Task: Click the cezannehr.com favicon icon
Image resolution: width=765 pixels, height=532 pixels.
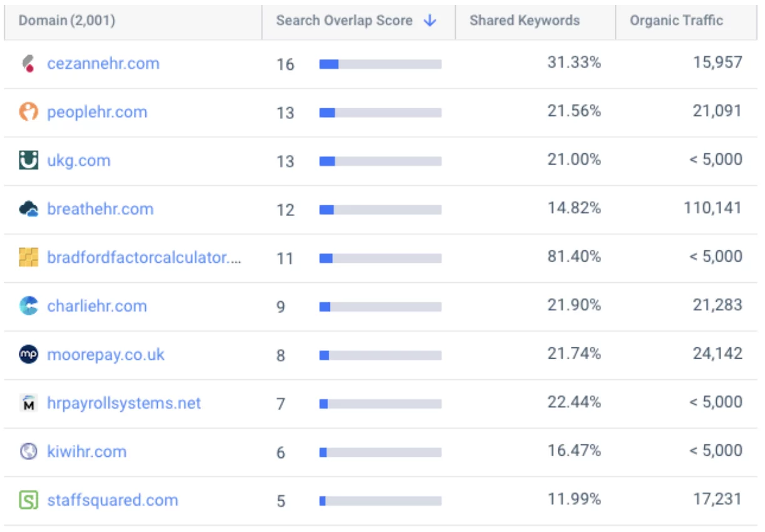Action: [x=28, y=64]
